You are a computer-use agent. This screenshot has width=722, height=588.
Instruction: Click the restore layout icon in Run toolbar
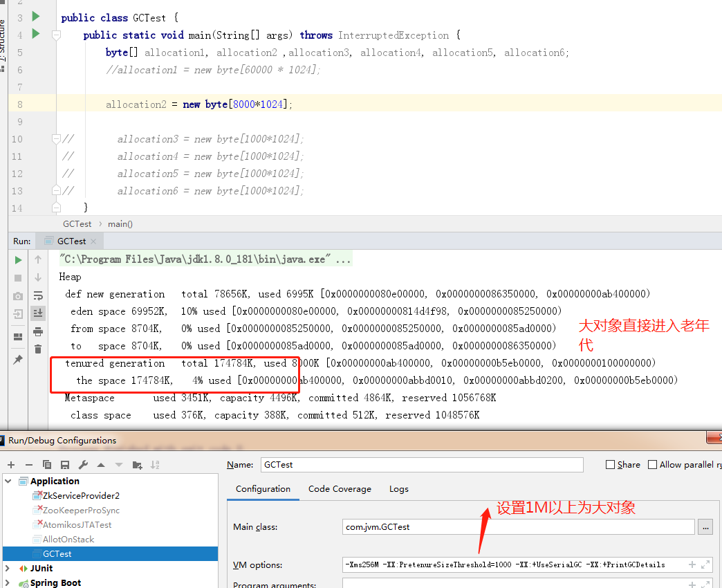[18, 337]
